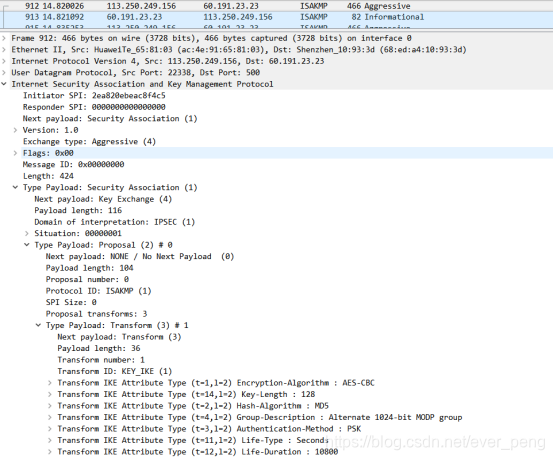The height and width of the screenshot is (460, 554).
Task: Expand the Version: 1.0 field
Action: pos(15,130)
